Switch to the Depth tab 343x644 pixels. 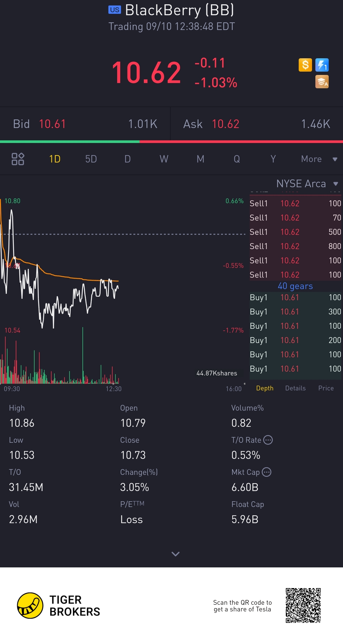click(265, 388)
